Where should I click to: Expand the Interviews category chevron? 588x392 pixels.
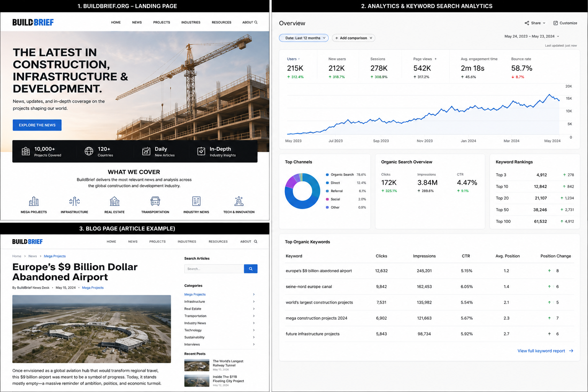click(x=254, y=345)
